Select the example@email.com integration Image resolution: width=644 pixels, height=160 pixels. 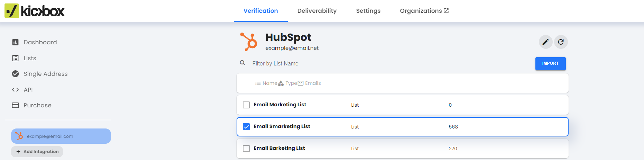coord(61,136)
